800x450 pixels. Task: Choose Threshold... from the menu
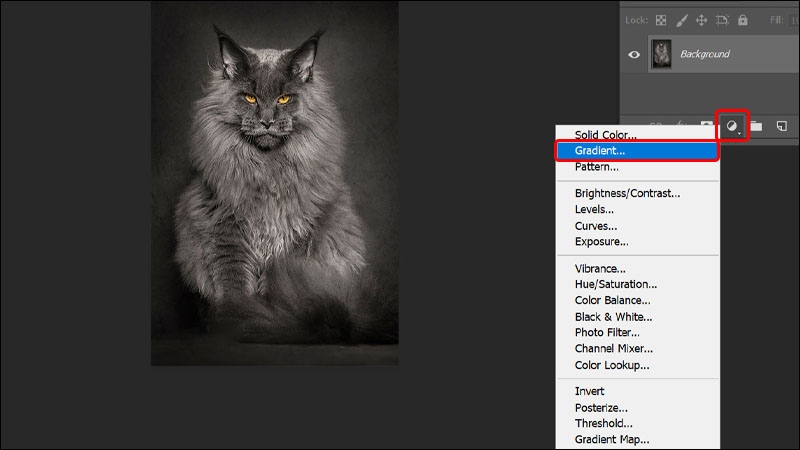pos(637,423)
